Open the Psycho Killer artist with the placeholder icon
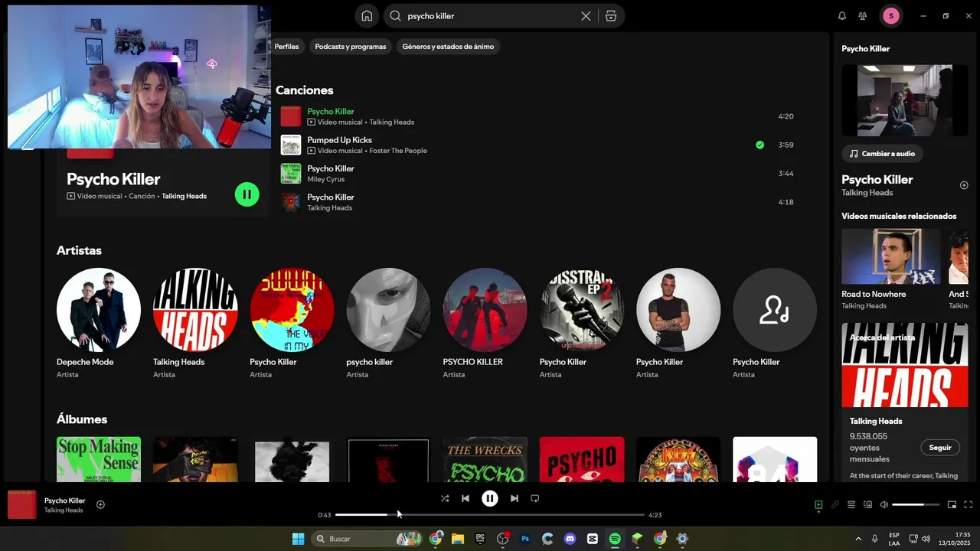The width and height of the screenshot is (980, 551). [775, 323]
